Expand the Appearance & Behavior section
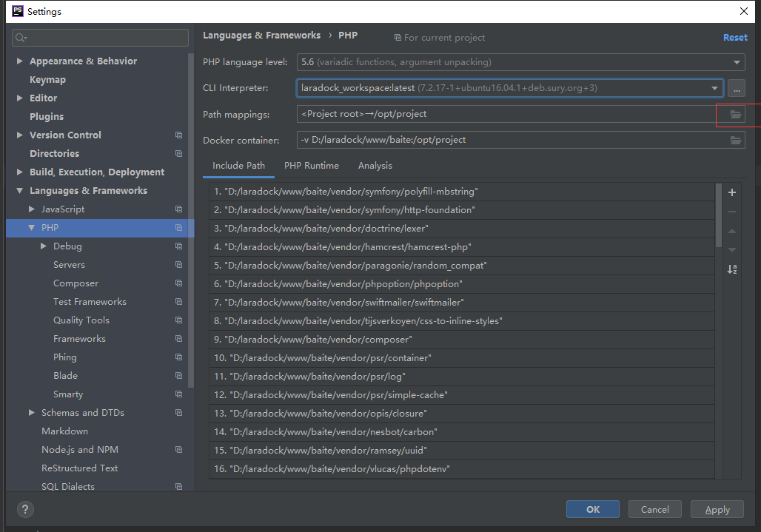This screenshot has height=532, width=761. tap(20, 61)
